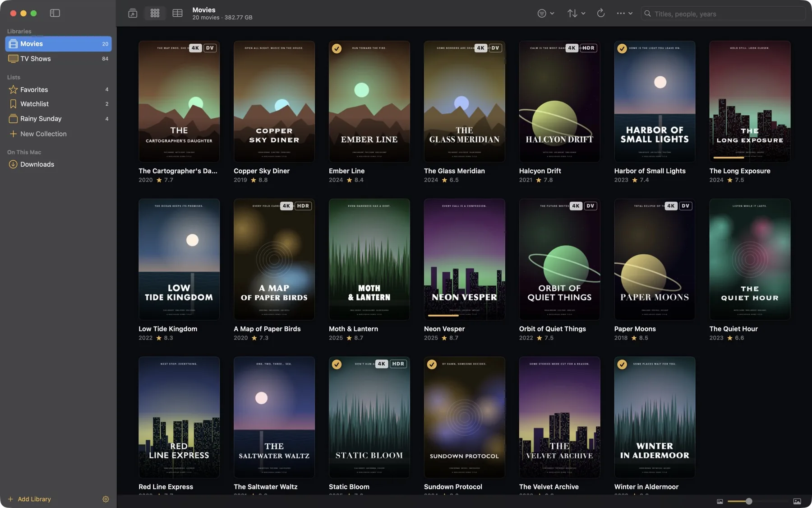Image resolution: width=812 pixels, height=508 pixels.
Task: Click the Paper Moons title text
Action: pyautogui.click(x=635, y=329)
